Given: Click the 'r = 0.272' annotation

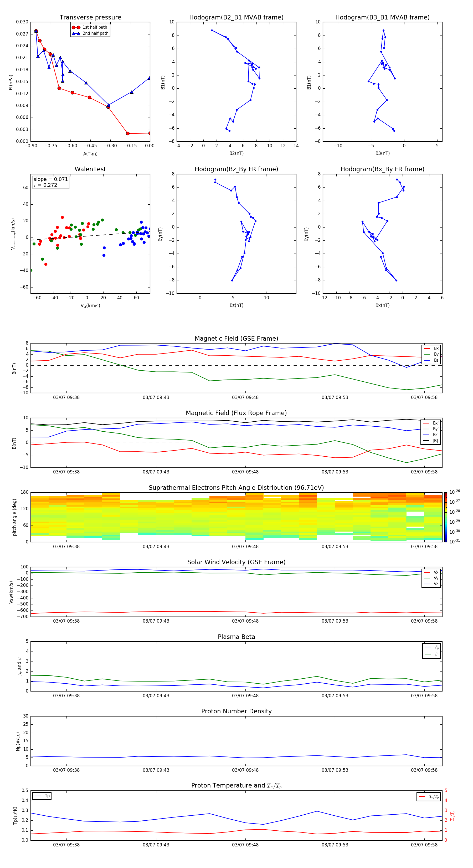Looking at the screenshot, I should point(45,185).
